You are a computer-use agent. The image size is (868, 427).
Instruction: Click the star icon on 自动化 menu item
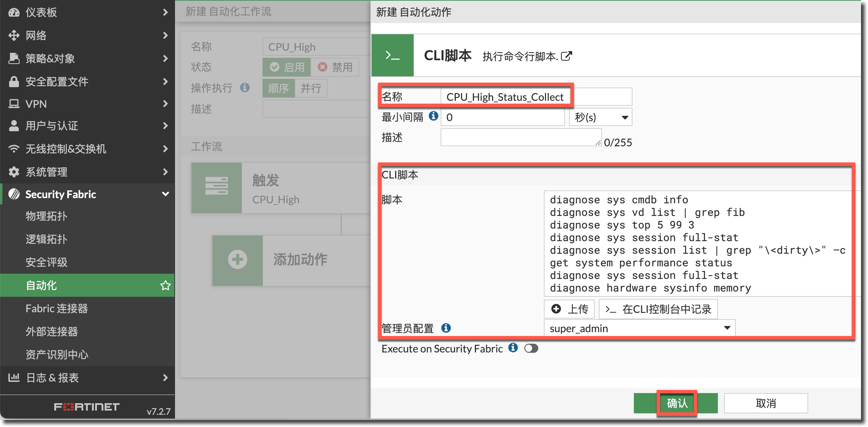click(x=165, y=286)
